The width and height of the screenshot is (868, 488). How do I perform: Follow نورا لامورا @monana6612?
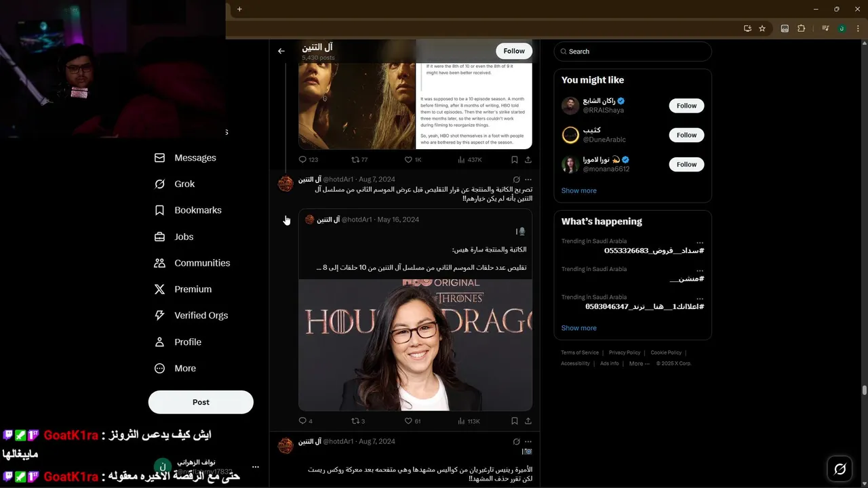(x=686, y=164)
